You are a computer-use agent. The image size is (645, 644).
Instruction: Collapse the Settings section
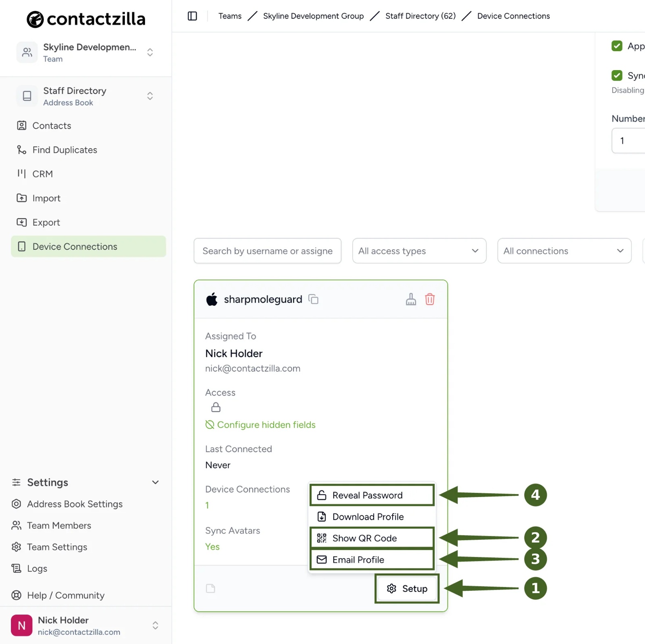86,482
